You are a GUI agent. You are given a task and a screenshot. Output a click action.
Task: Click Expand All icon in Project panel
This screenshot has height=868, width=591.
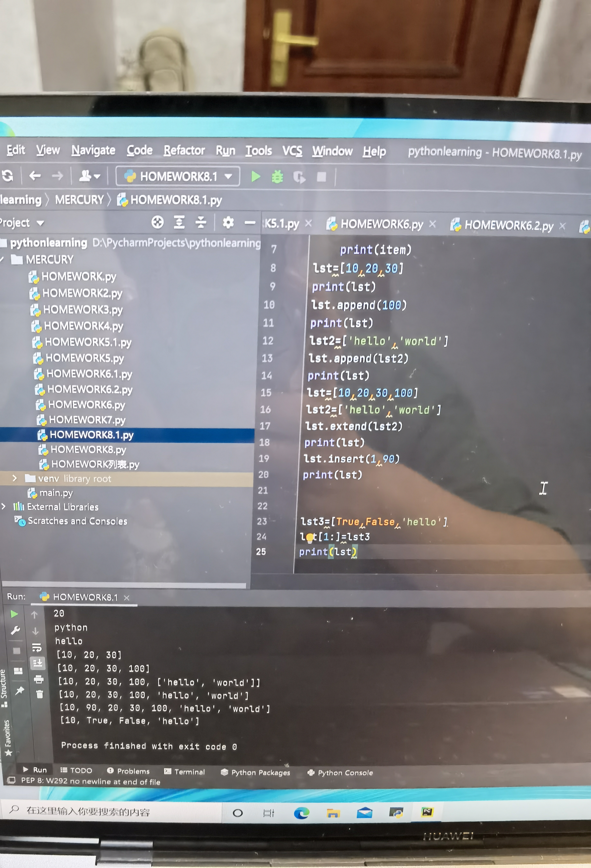(179, 223)
